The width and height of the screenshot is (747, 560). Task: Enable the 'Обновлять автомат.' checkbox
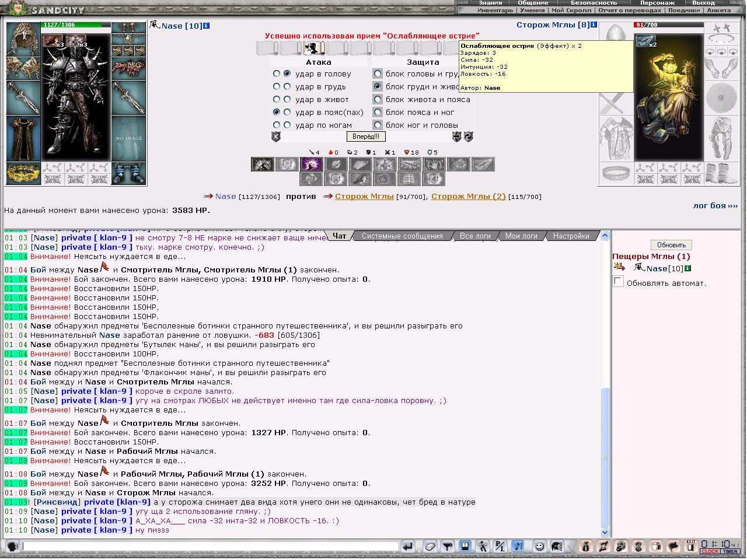618,282
